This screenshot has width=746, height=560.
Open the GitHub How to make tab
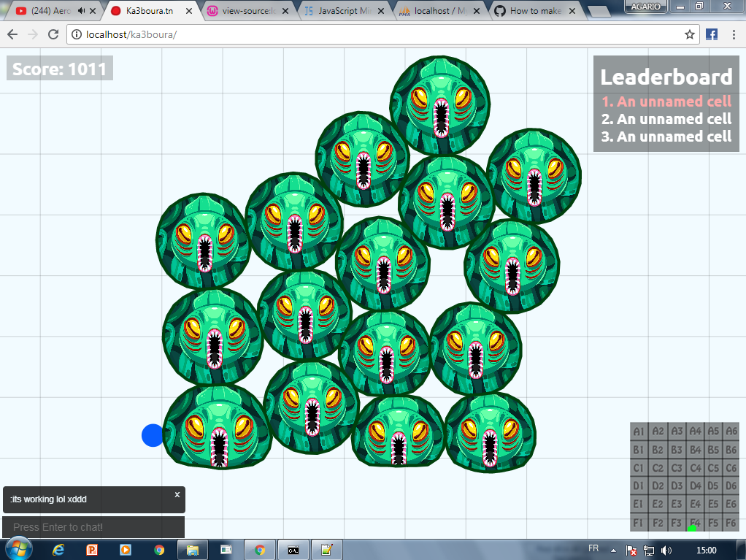535,11
